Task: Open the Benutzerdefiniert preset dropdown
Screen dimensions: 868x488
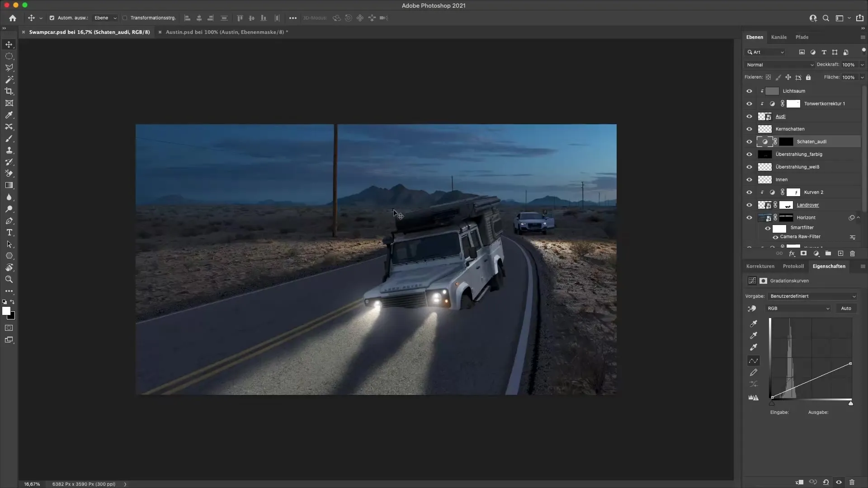Action: coord(812,296)
